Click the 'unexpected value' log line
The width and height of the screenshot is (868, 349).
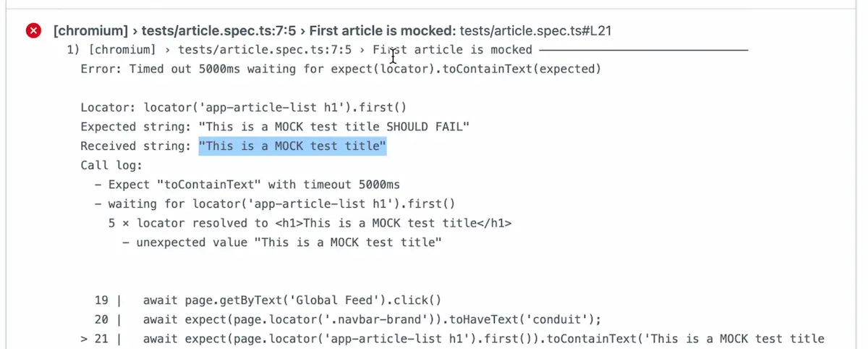pos(282,242)
